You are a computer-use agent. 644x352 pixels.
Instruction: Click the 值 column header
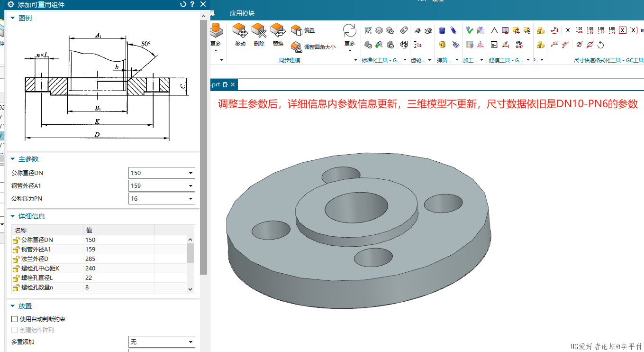pos(118,230)
